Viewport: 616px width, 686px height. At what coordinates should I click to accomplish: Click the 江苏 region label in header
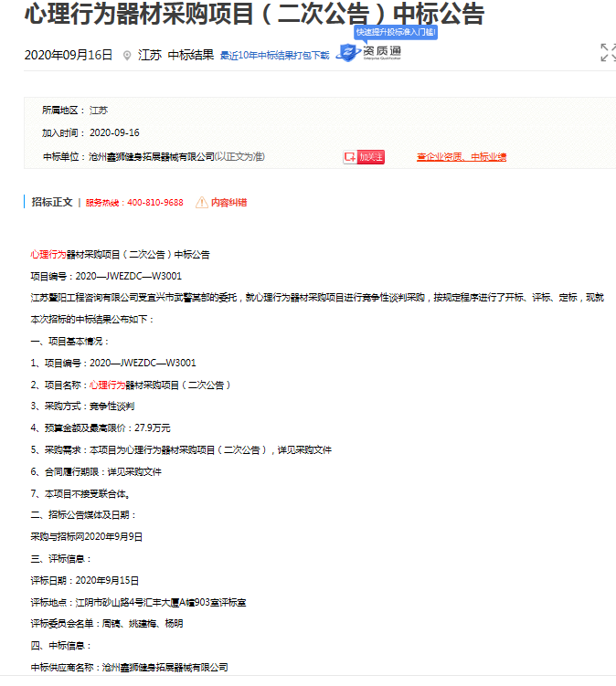tap(150, 55)
